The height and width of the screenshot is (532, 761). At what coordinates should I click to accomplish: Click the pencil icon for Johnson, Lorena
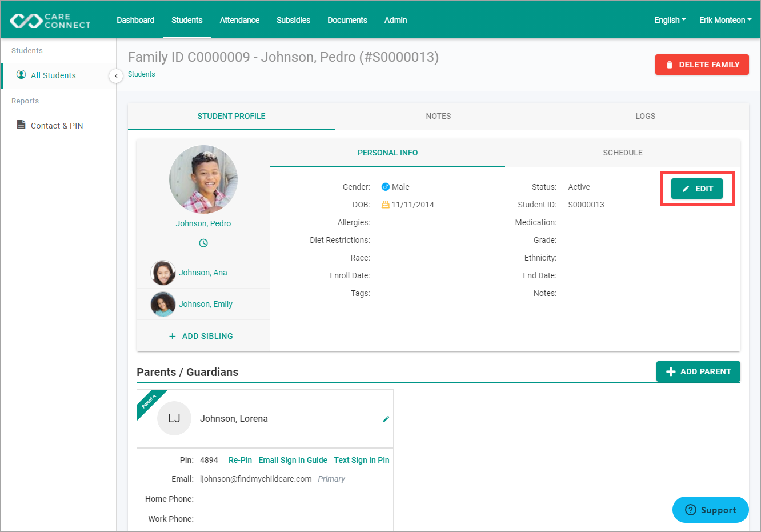coord(386,419)
